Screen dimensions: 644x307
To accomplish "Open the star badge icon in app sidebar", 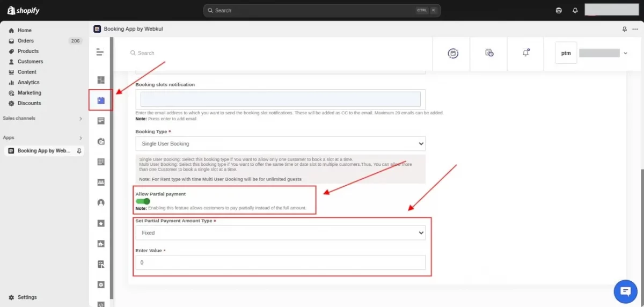I will (x=100, y=223).
